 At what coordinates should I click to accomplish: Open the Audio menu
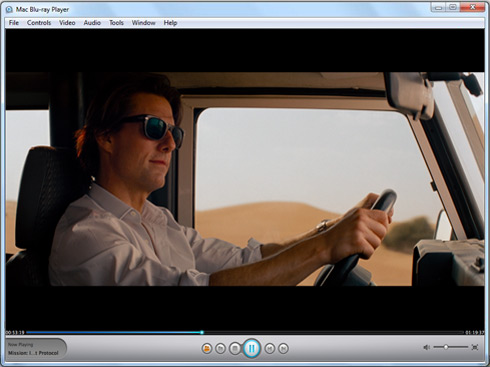pyautogui.click(x=92, y=23)
